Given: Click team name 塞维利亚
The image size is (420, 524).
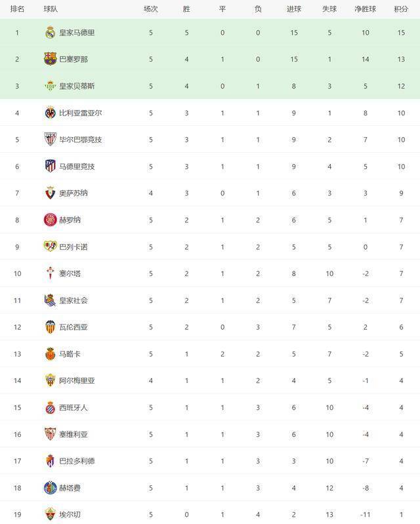Looking at the screenshot, I should pyautogui.click(x=73, y=434).
